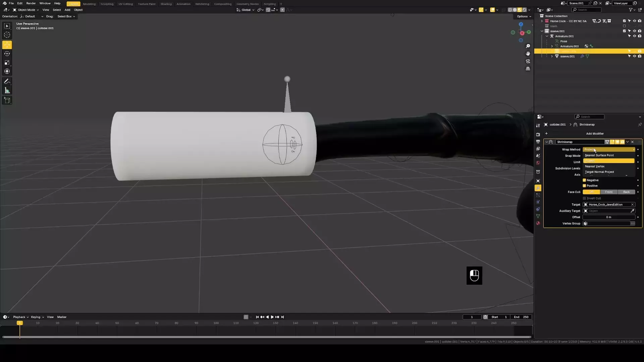Choose Nearest Surface Point wrap method
This screenshot has height=362, width=644.
click(x=599, y=156)
